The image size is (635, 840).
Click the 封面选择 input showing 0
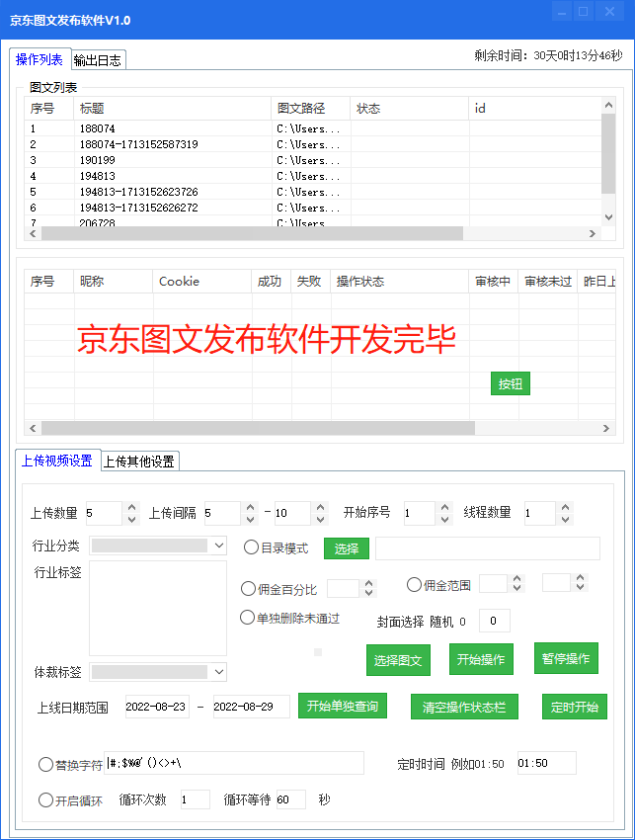494,621
